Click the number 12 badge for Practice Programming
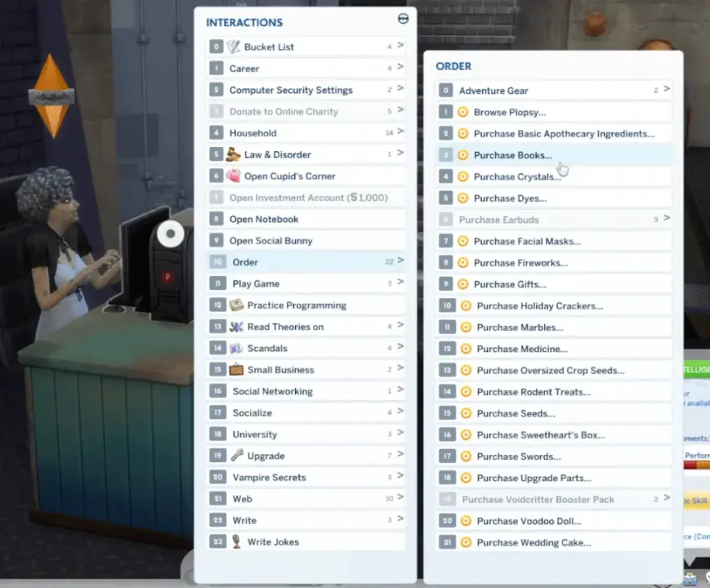This screenshot has width=710, height=588. pos(218,305)
